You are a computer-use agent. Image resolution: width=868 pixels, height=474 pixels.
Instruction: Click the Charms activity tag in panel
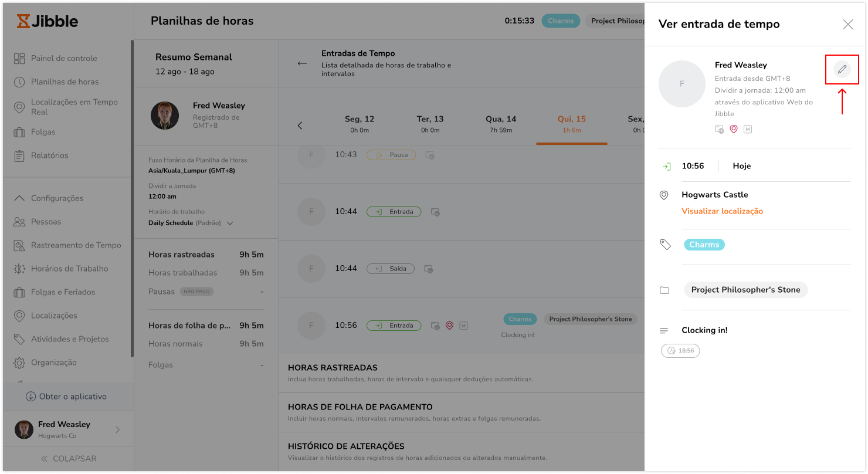704,245
